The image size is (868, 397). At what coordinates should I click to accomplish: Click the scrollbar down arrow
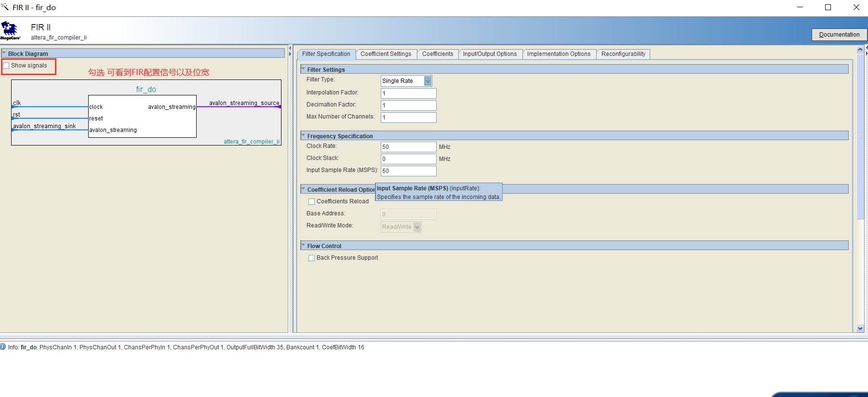(x=860, y=329)
